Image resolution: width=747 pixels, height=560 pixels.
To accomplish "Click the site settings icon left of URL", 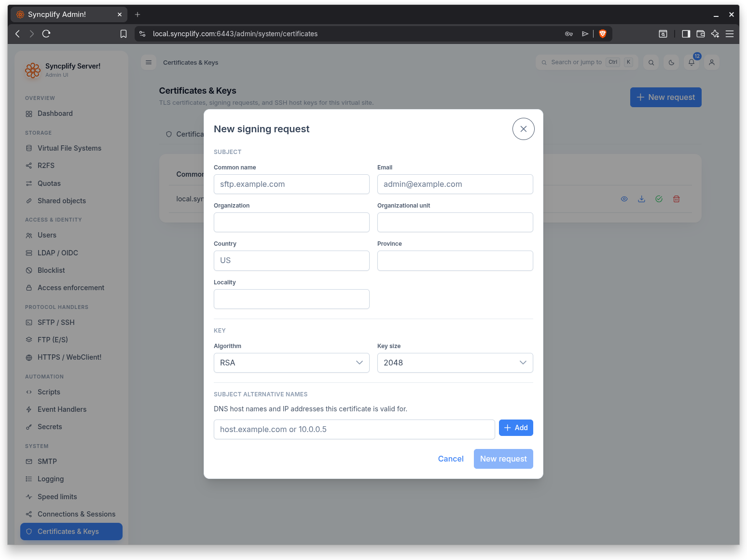I will [x=142, y=34].
